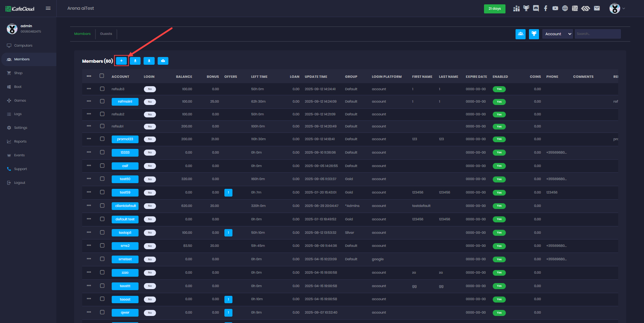Open the Facebook icon in header
The width and height of the screenshot is (644, 323).
pyautogui.click(x=545, y=8)
